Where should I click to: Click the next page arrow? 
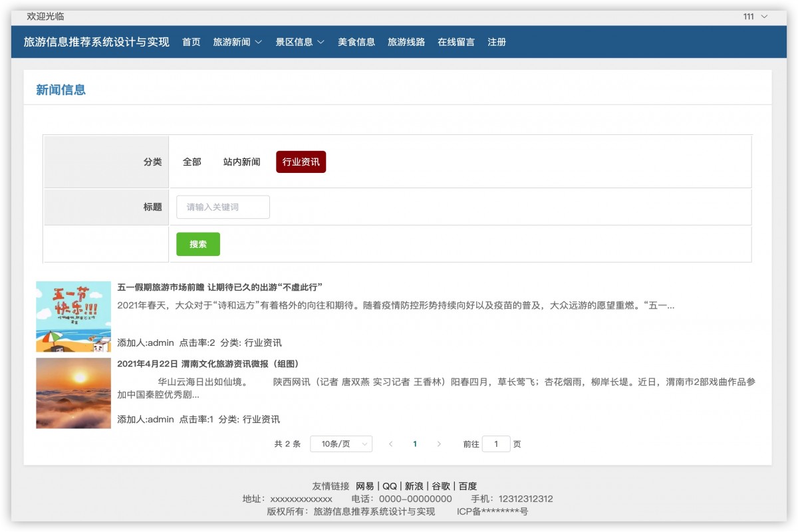[x=440, y=444]
